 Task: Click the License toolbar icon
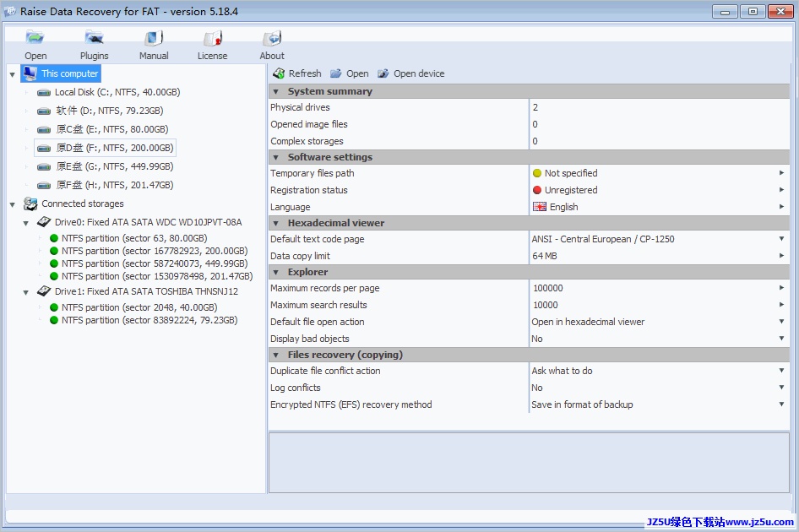[x=213, y=38]
